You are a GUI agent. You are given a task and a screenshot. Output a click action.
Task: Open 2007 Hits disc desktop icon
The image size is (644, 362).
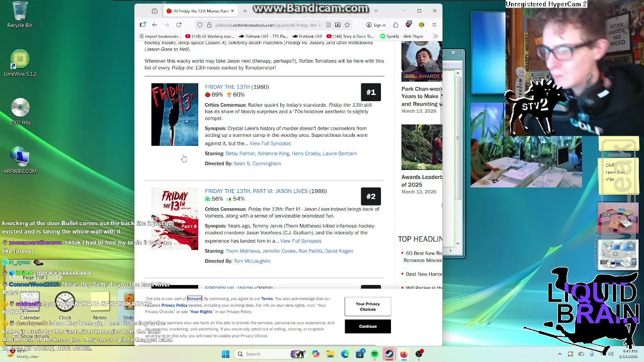click(20, 112)
